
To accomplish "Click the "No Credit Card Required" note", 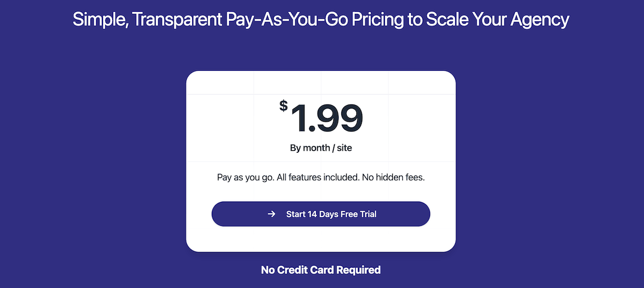I will point(321,270).
